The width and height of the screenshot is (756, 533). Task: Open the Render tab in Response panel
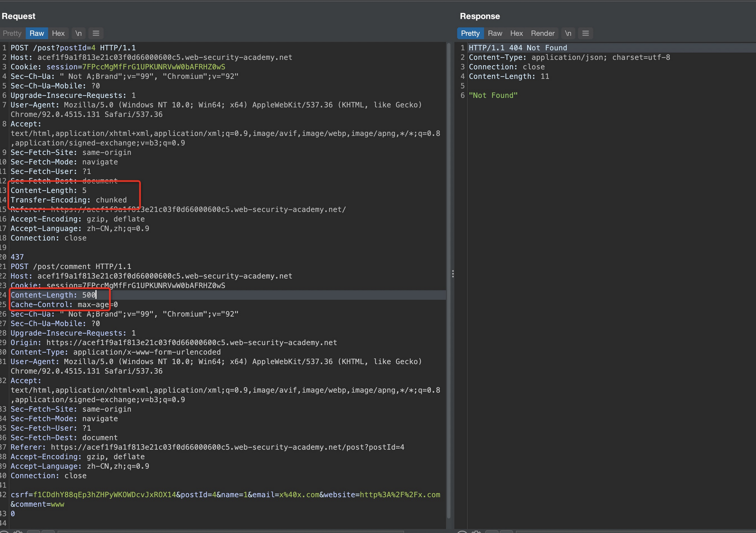(543, 33)
